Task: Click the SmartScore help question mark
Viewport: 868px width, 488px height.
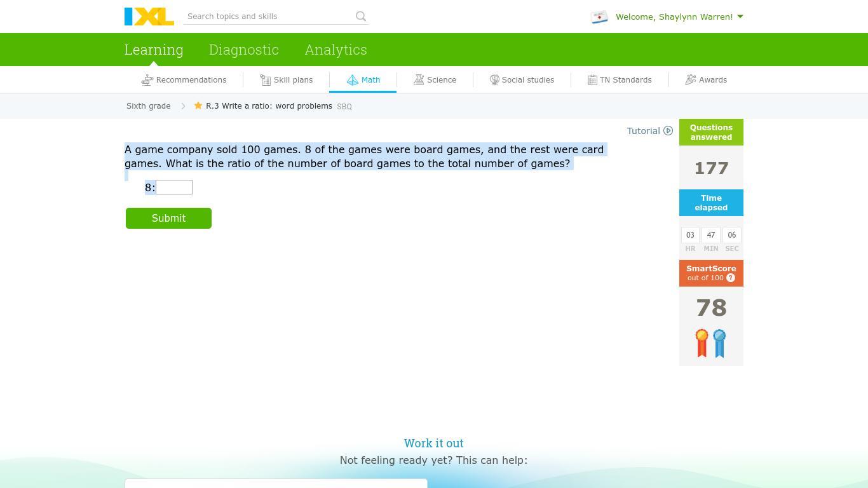Action: point(731,278)
